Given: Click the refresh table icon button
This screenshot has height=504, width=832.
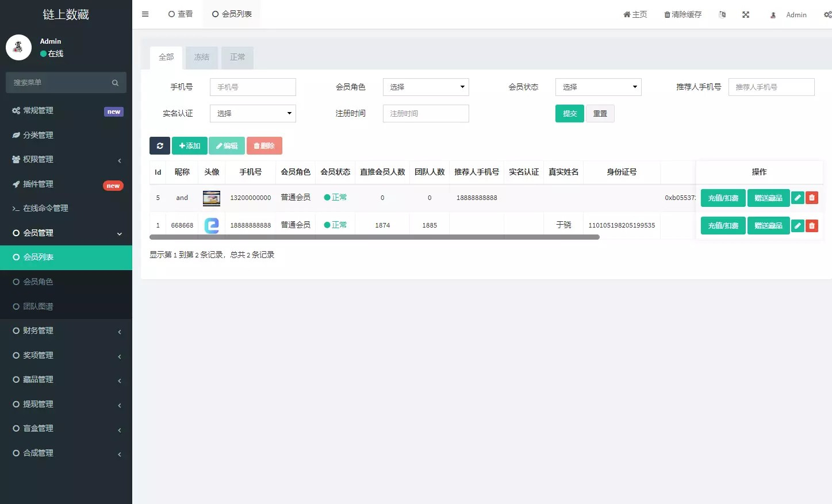Looking at the screenshot, I should (x=160, y=146).
